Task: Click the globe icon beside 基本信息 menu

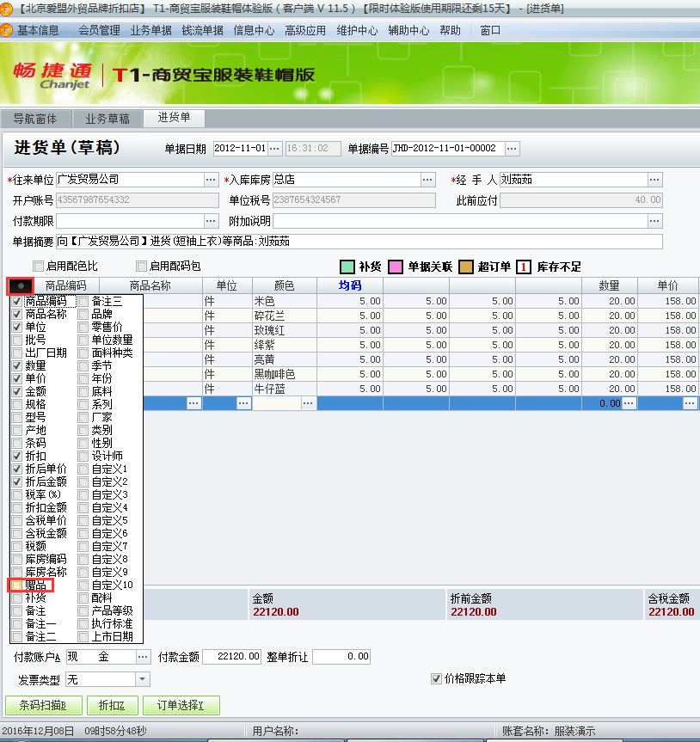Action: pos(9,29)
